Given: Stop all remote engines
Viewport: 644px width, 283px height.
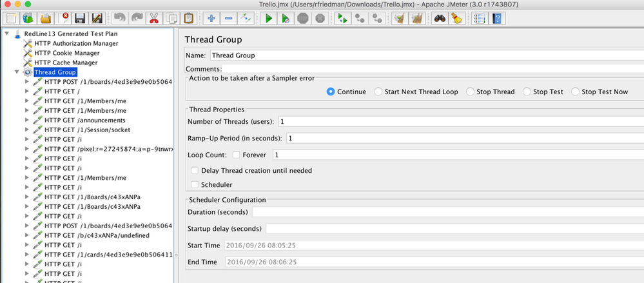Looking at the screenshot, I should (x=359, y=19).
